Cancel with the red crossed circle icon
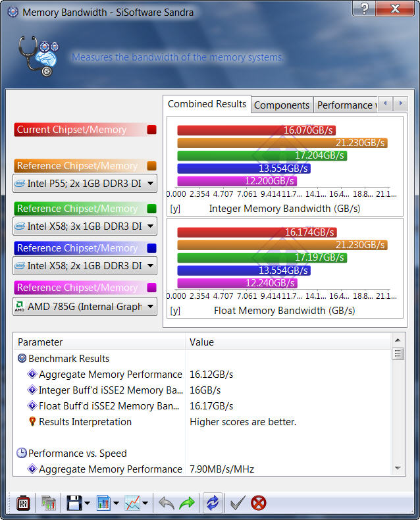 [259, 503]
